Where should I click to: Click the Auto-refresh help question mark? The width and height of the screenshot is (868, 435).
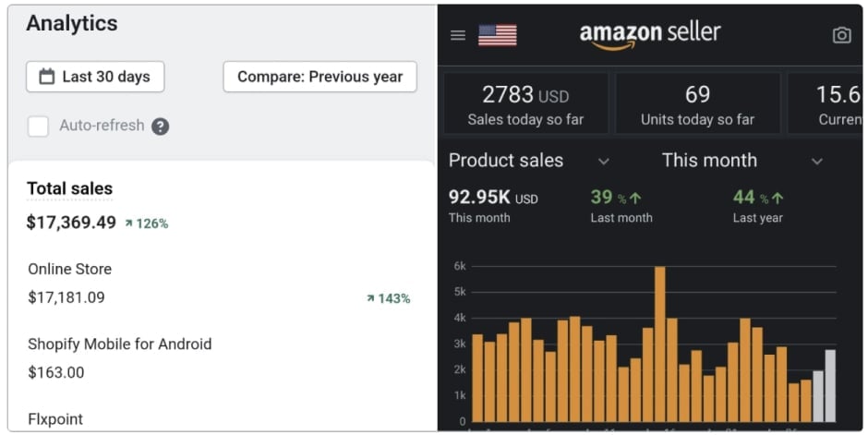tap(160, 127)
